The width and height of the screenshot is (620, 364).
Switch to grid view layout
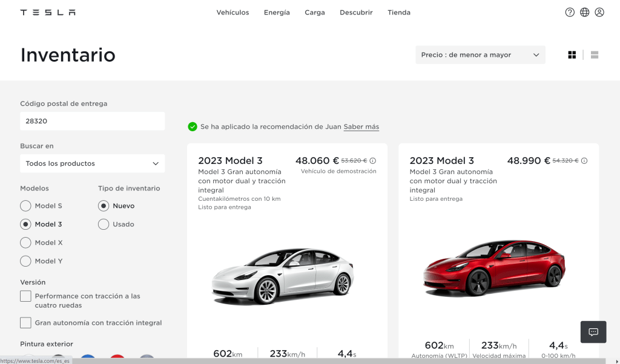[572, 55]
